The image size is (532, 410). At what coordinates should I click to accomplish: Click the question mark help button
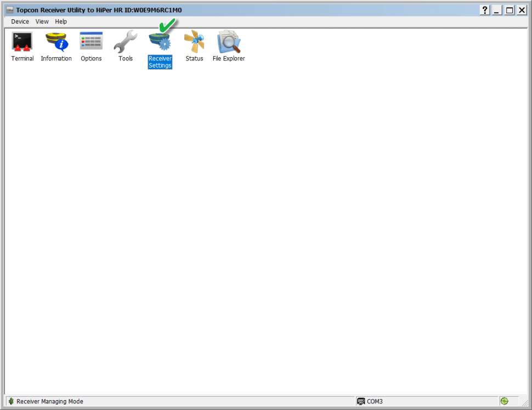point(485,10)
